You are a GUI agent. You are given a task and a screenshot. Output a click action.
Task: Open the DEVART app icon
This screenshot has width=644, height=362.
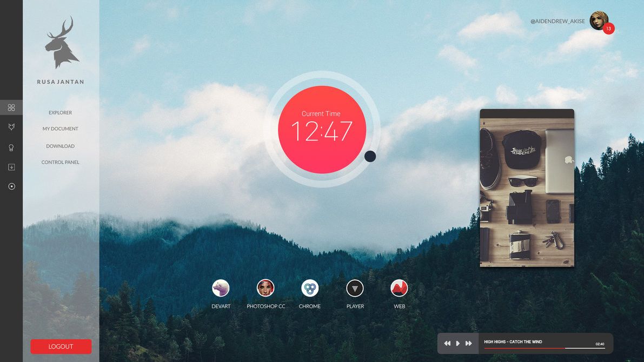pos(221,288)
